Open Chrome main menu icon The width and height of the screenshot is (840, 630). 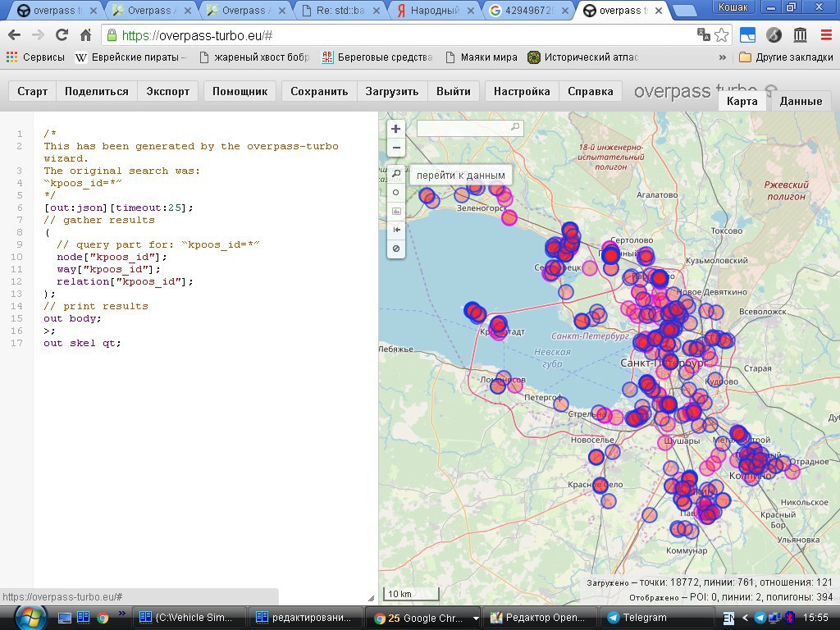point(826,35)
